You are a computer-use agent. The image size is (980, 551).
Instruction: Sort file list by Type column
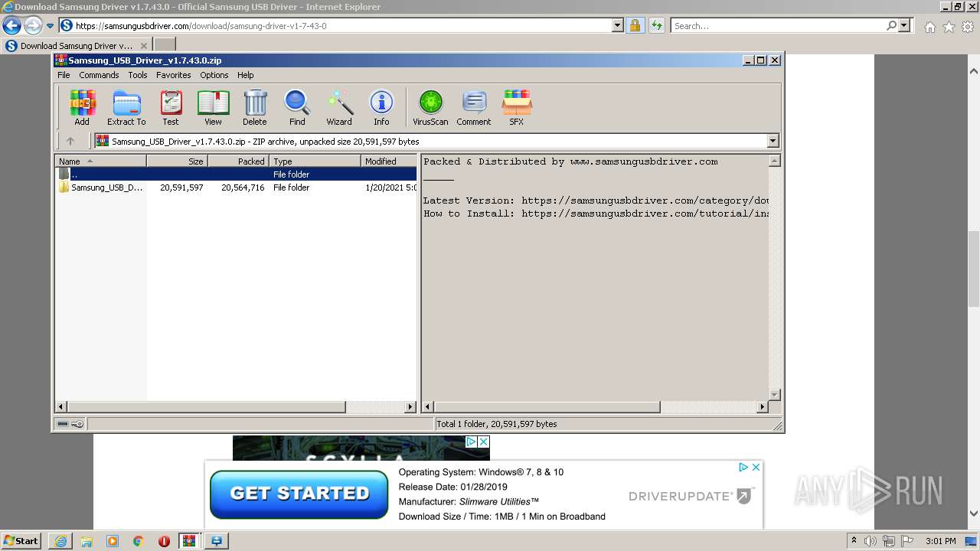(315, 161)
